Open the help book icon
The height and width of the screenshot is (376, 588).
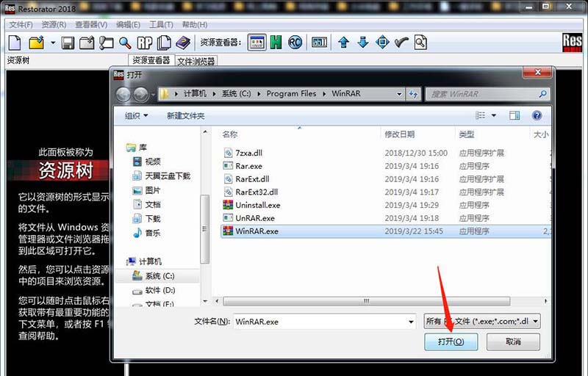click(x=183, y=43)
